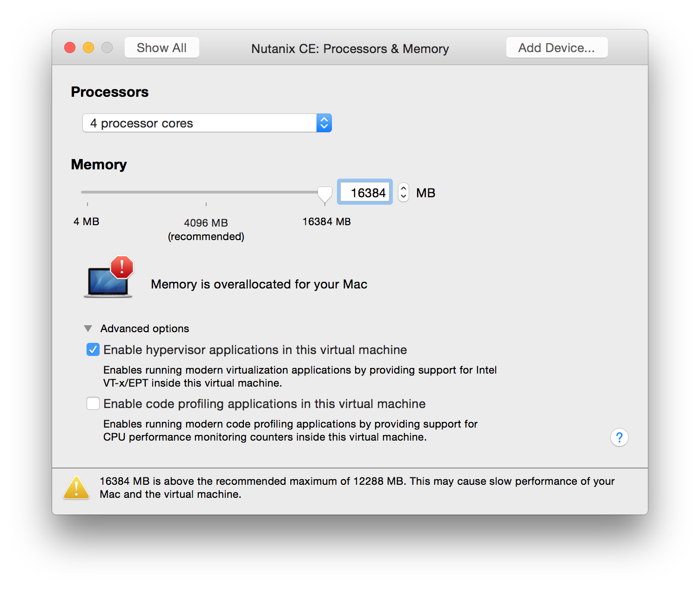Click the 4 MB minimum slider tick

[x=87, y=204]
